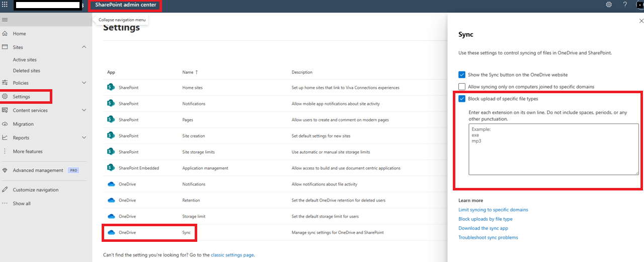
Task: Click the Home house icon
Action: click(5, 34)
